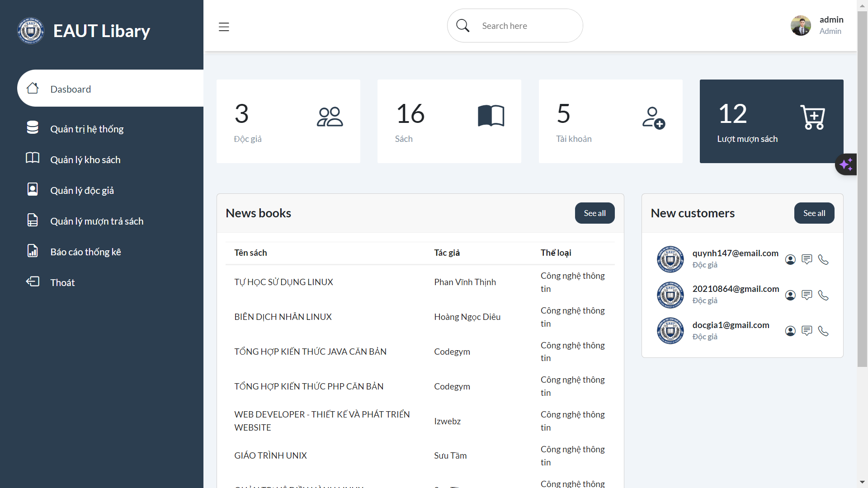Open Báo cáo thống kê
This screenshot has height=488, width=868.
point(85,252)
